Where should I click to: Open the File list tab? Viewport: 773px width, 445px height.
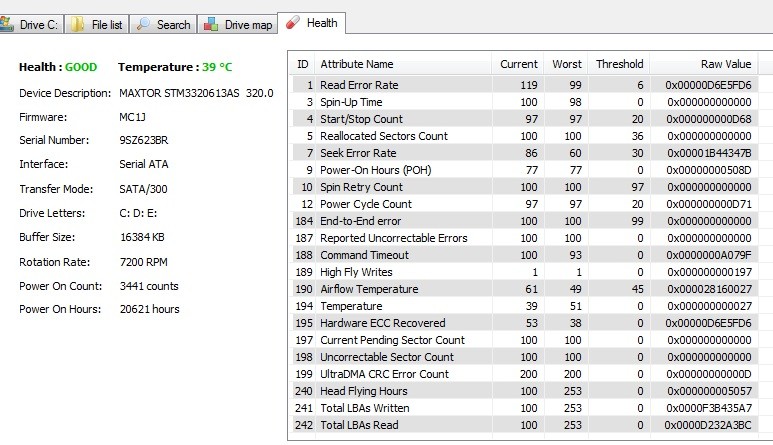pos(97,24)
